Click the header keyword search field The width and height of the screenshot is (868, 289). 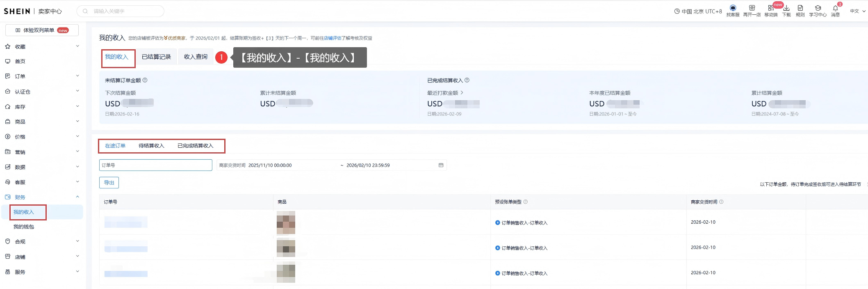[121, 11]
